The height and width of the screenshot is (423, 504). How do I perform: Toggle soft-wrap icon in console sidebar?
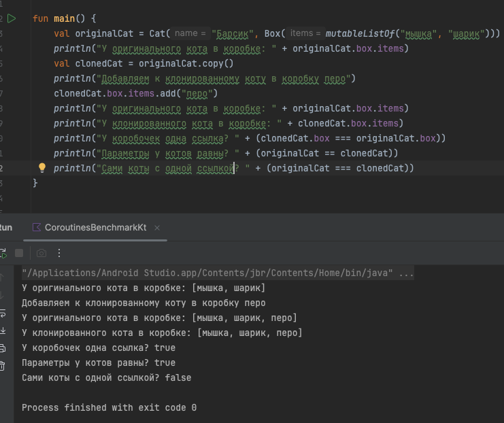point(3,313)
